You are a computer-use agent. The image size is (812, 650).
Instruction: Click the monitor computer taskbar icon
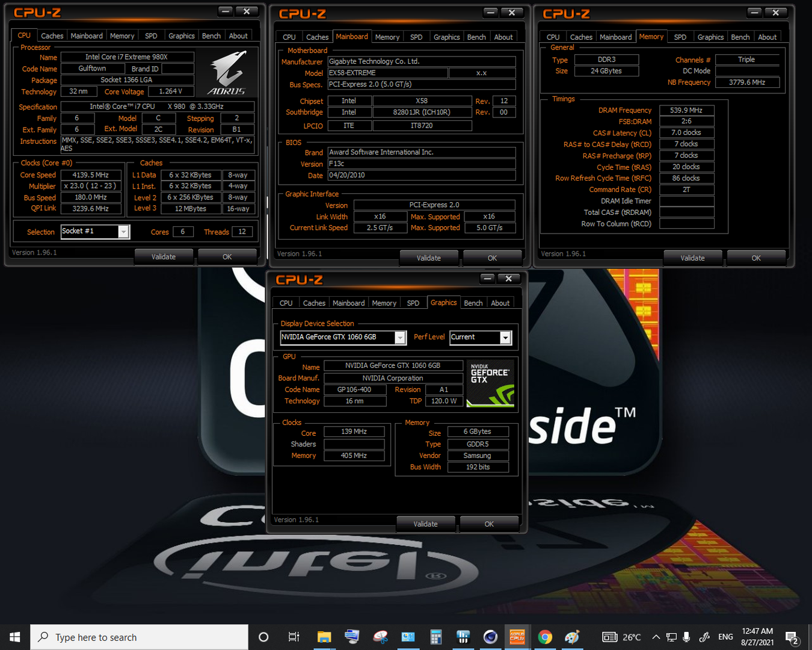[352, 637]
